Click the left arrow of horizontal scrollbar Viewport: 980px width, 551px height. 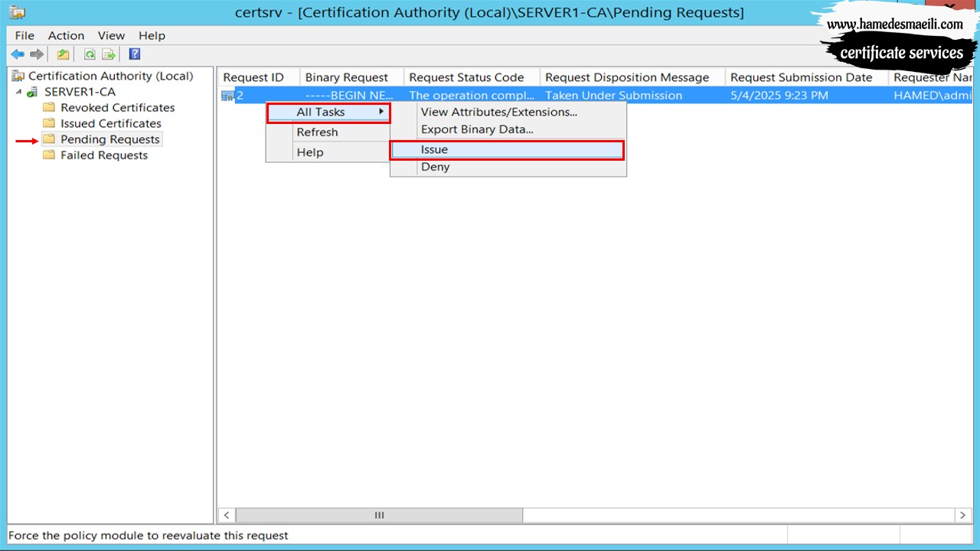click(227, 516)
